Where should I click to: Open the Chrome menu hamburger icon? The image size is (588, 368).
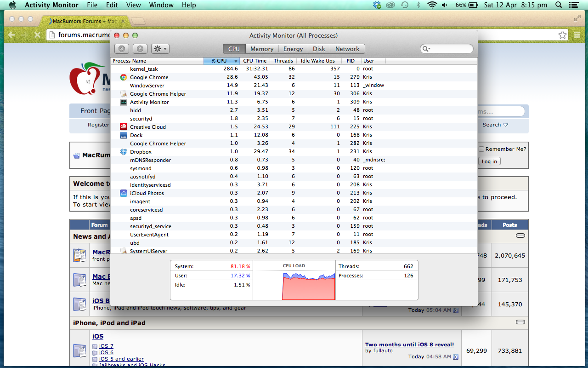pyautogui.click(x=577, y=35)
